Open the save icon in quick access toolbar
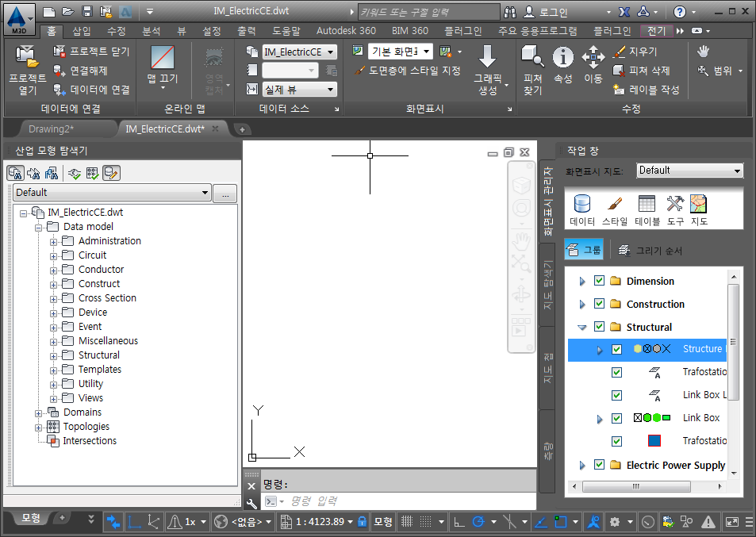This screenshot has height=537, width=756. coord(86,11)
